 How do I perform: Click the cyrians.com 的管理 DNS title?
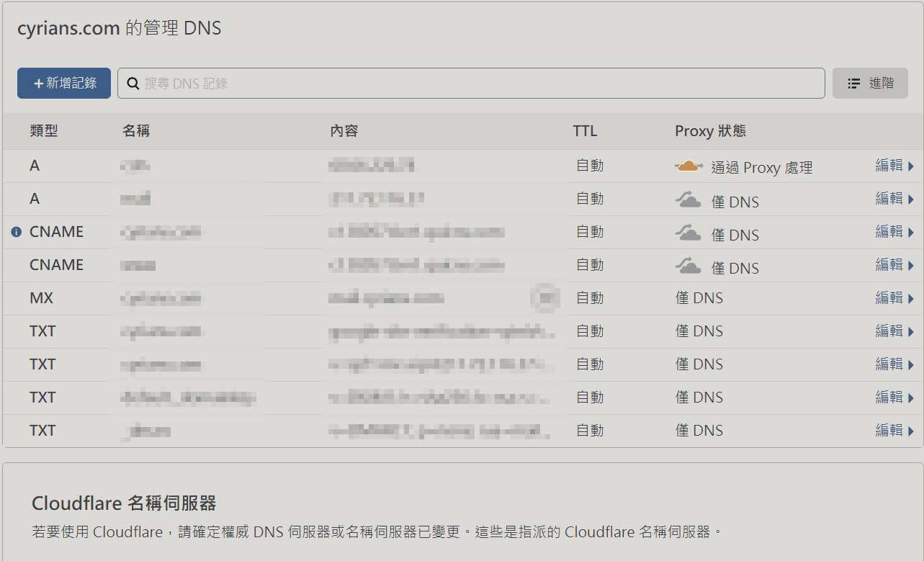[120, 29]
